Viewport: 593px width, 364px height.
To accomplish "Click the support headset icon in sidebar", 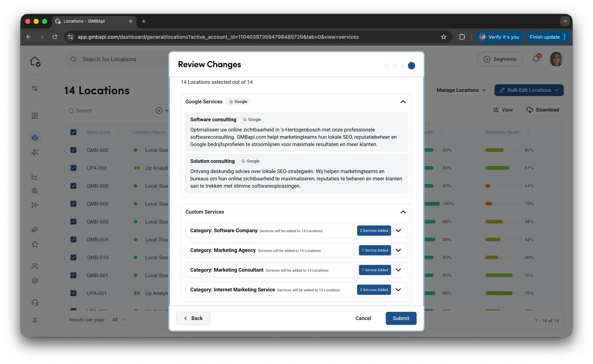I will pyautogui.click(x=35, y=303).
